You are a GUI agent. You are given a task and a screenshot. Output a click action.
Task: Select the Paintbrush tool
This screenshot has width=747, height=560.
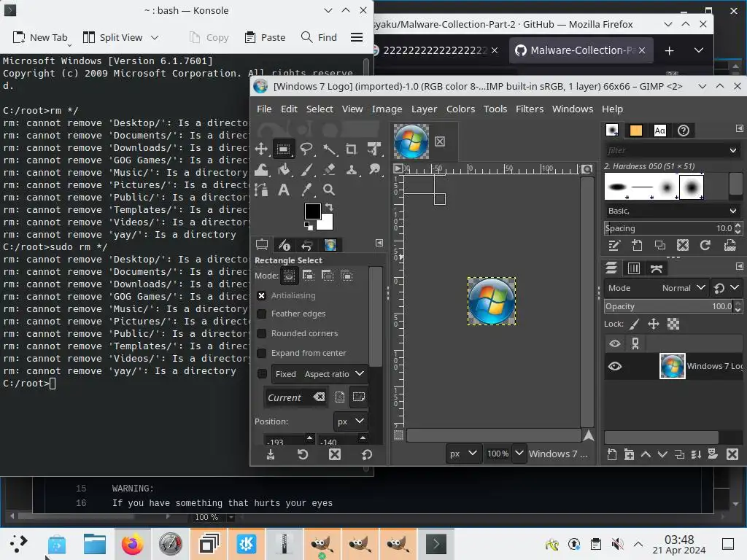point(306,169)
